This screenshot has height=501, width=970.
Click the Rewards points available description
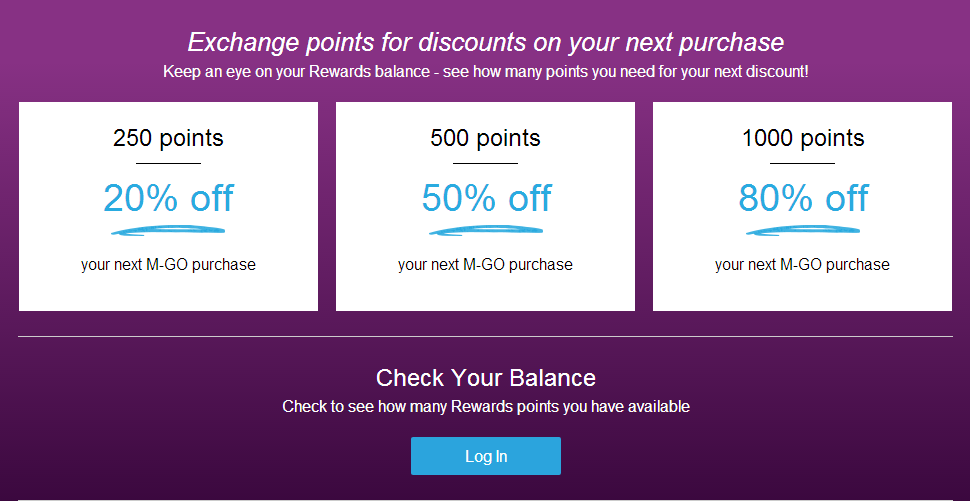click(486, 406)
